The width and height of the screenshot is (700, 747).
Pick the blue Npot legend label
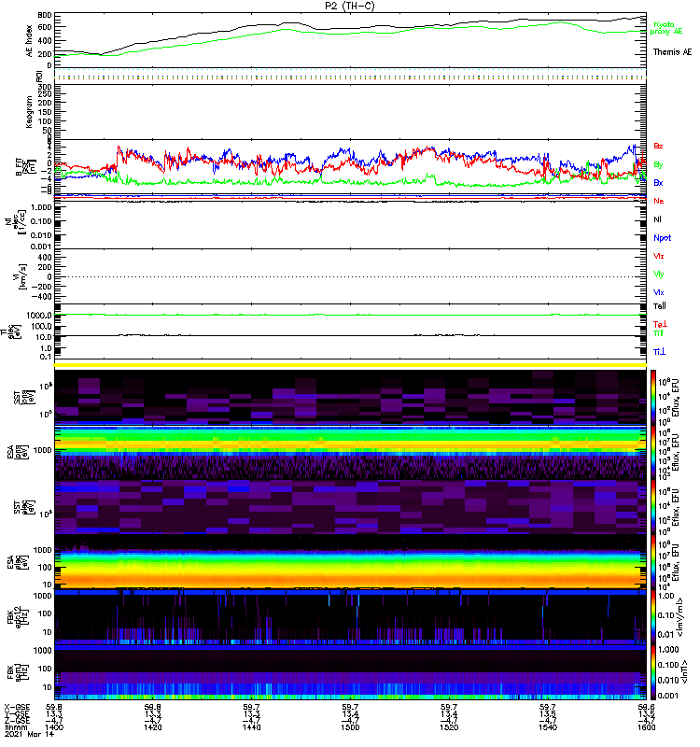pyautogui.click(x=661, y=237)
